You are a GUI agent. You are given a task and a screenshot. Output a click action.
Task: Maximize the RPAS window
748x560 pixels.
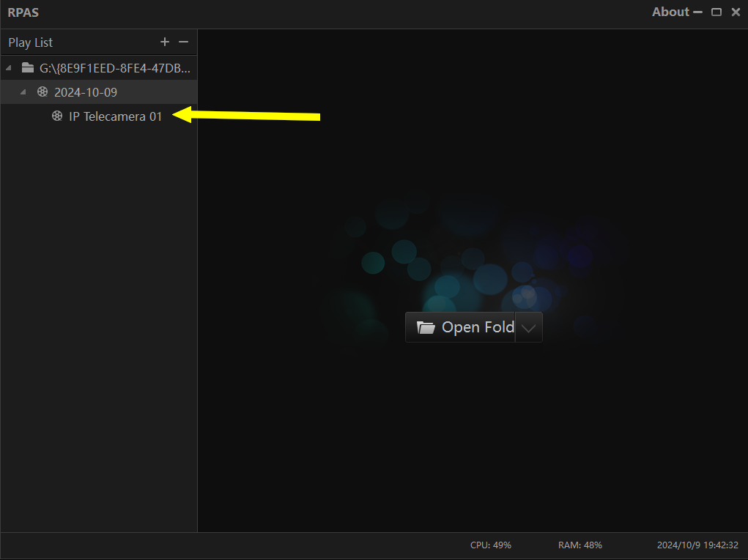pos(716,12)
